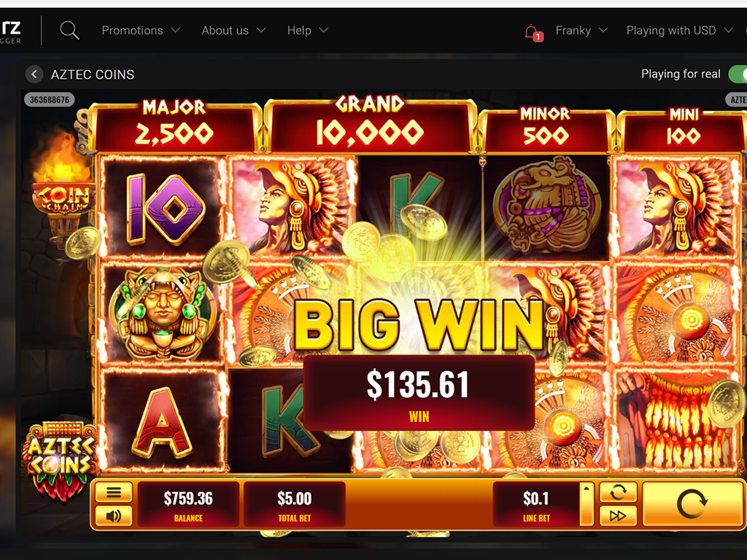Turn on turbo fast-forward mode

(x=618, y=516)
